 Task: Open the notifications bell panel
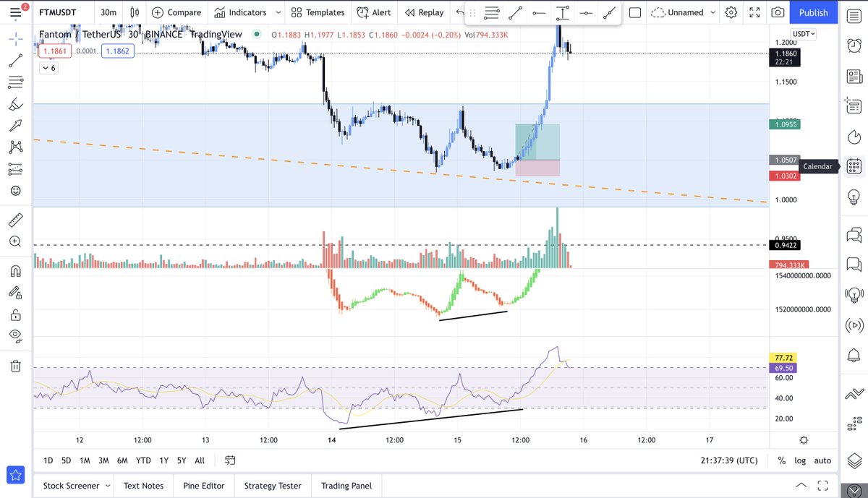[x=853, y=356]
